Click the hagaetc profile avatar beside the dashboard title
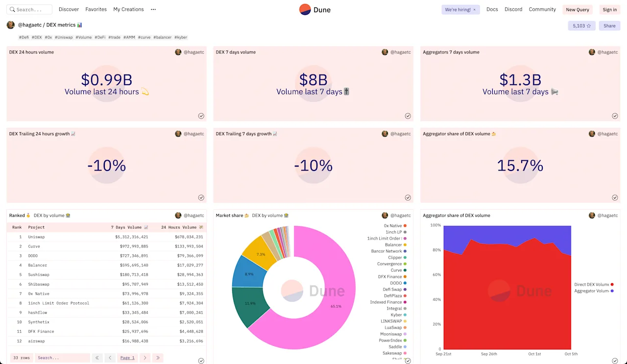The height and width of the screenshot is (364, 627). [x=11, y=25]
